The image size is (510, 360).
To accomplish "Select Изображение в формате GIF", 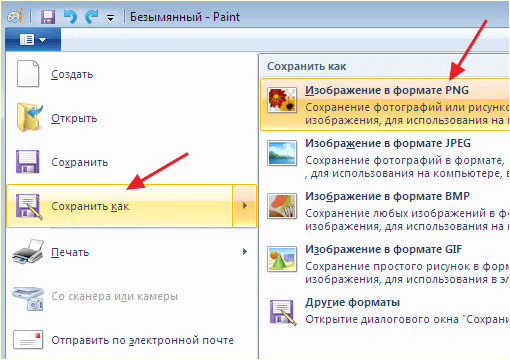I will click(x=384, y=249).
